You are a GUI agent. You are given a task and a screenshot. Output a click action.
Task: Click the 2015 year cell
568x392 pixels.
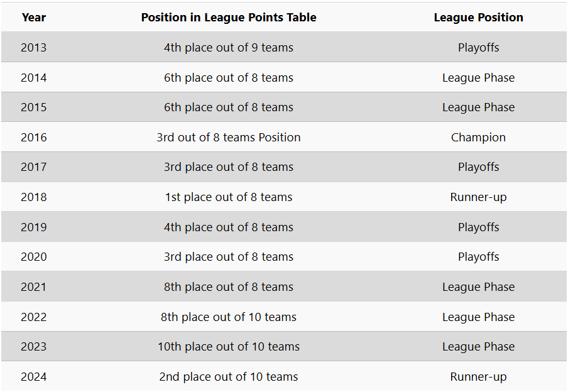click(x=34, y=107)
